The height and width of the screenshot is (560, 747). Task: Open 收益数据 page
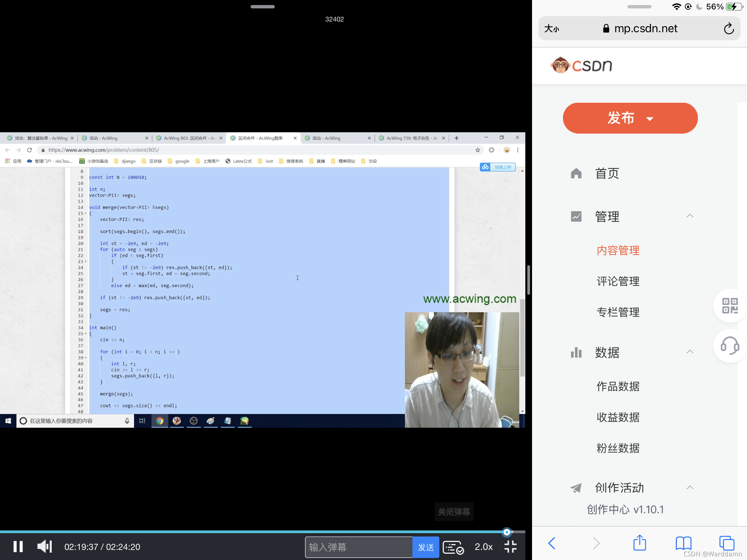(618, 417)
